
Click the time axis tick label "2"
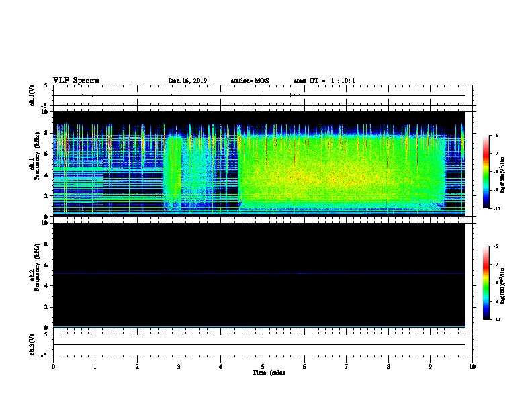pyautogui.click(x=137, y=367)
